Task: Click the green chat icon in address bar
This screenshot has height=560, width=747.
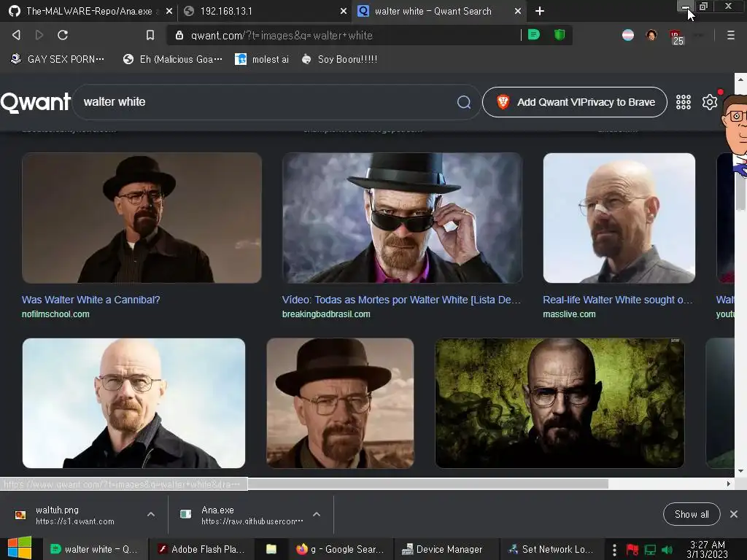Action: coord(534,35)
